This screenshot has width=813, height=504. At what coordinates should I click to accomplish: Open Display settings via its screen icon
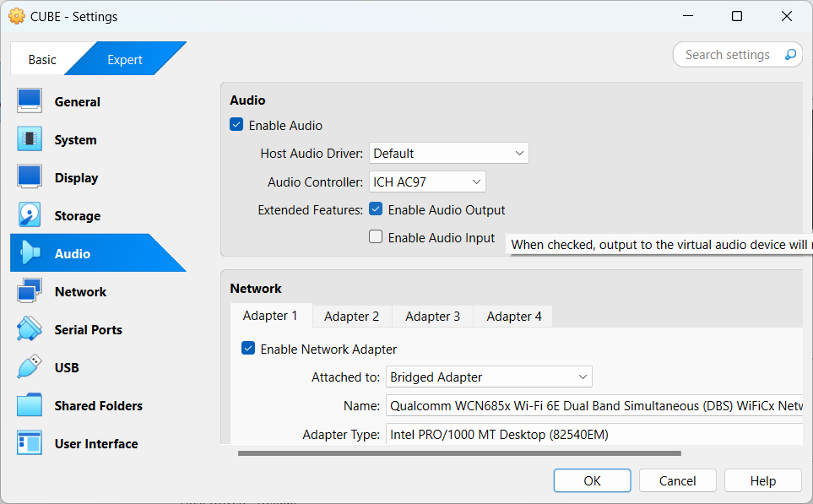[30, 177]
